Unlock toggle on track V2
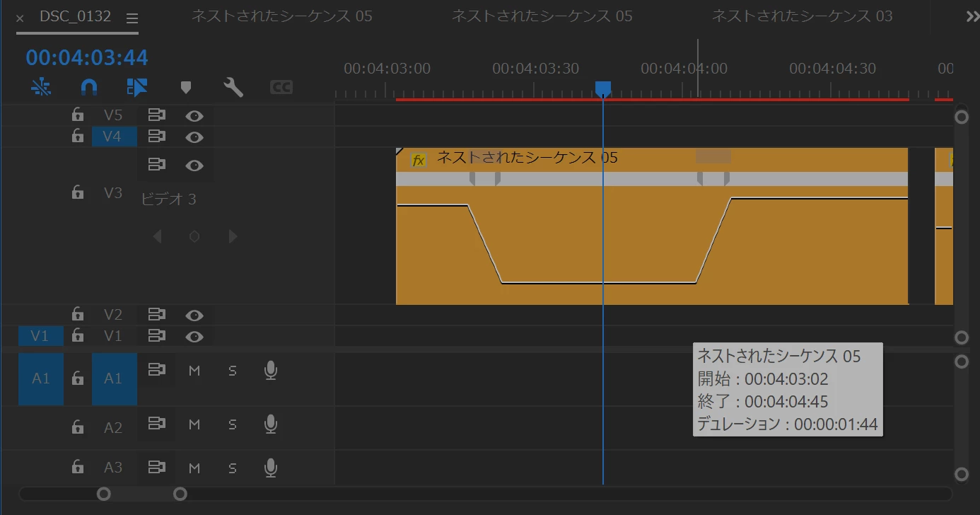The height and width of the screenshot is (515, 980). pyautogui.click(x=78, y=314)
